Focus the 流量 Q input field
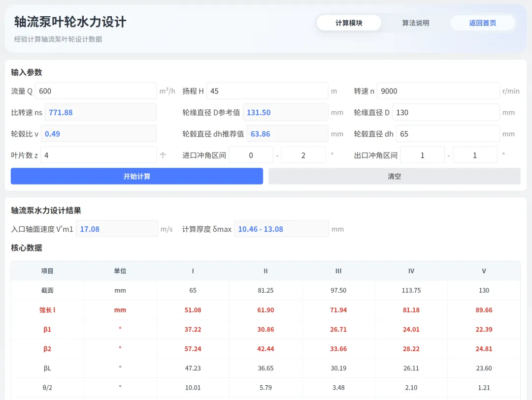Screen dimensions: 532x400 point(96,91)
